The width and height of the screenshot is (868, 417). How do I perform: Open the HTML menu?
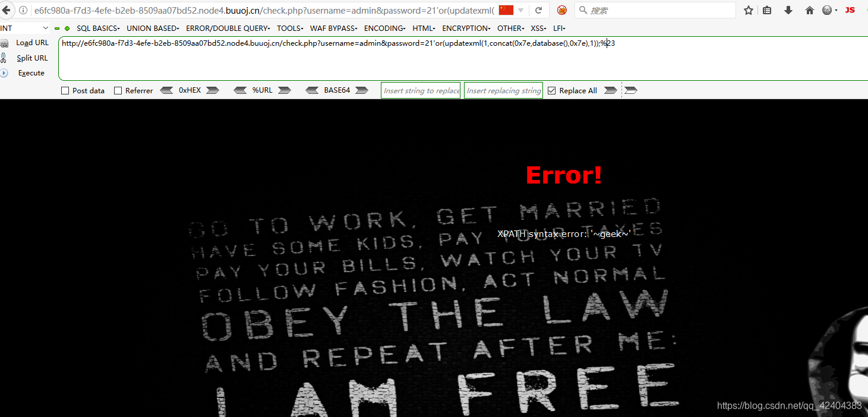click(x=424, y=29)
